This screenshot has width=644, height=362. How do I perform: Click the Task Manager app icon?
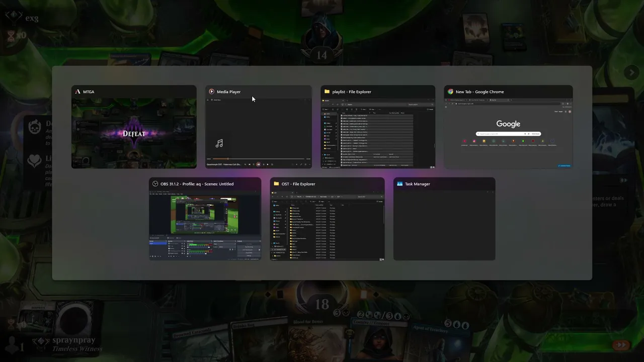point(399,184)
